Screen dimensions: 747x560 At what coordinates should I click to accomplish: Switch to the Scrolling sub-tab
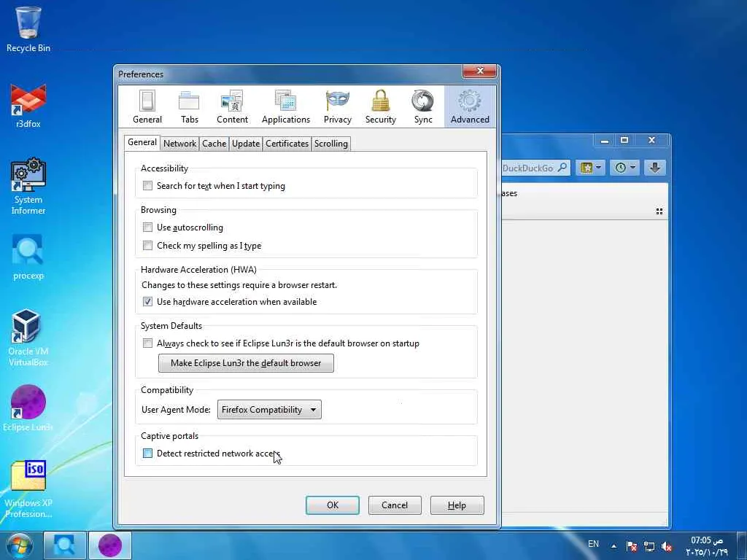(x=330, y=144)
